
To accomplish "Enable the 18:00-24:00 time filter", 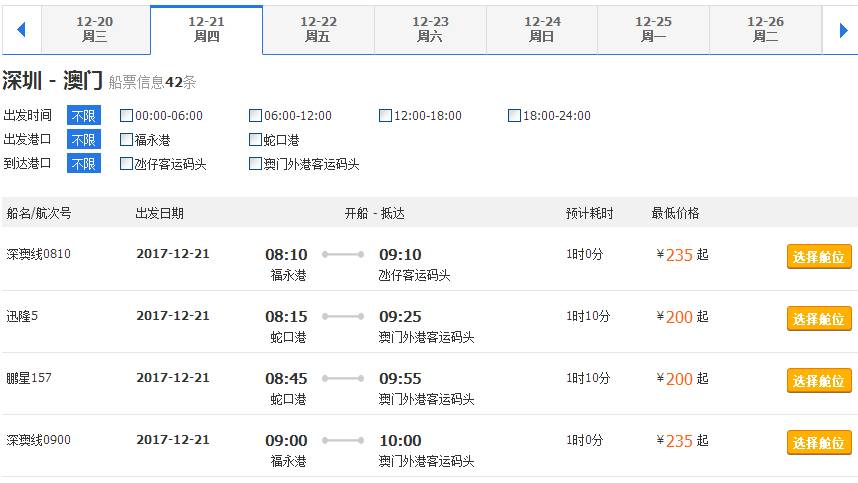I will pyautogui.click(x=514, y=115).
